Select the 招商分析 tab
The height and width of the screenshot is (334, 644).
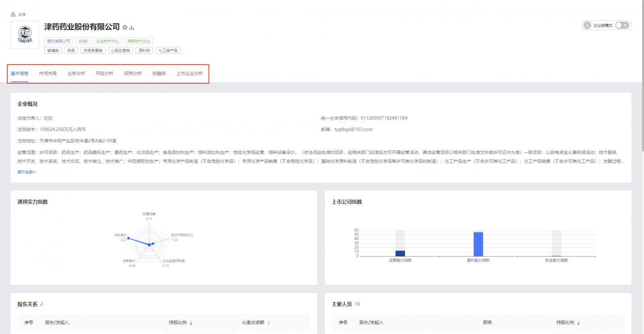tap(133, 73)
